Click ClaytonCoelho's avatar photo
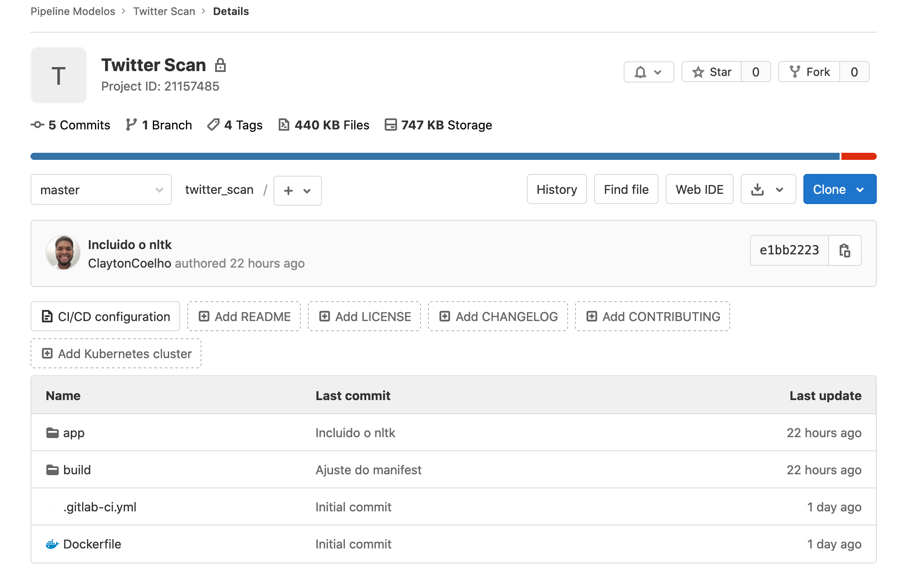This screenshot has height=582, width=924. [63, 253]
